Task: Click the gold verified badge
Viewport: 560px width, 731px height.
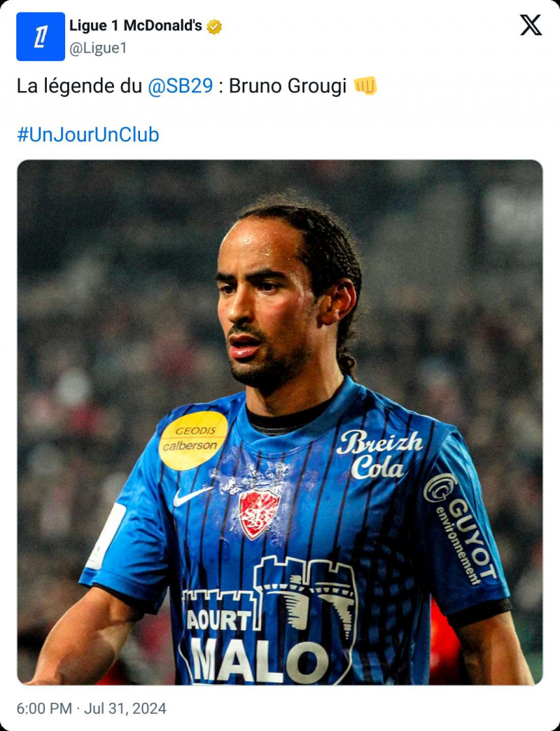Action: pos(214,27)
